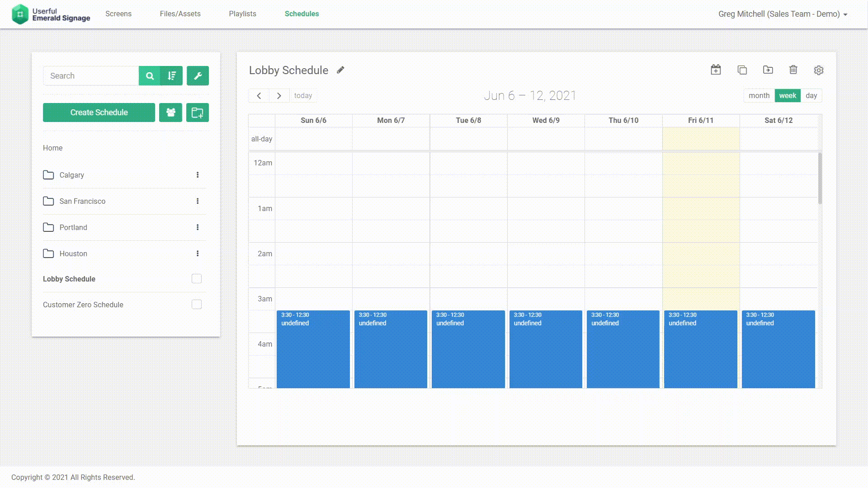Click the Sun 6/6 column header
This screenshot has width=868, height=488.
313,121
